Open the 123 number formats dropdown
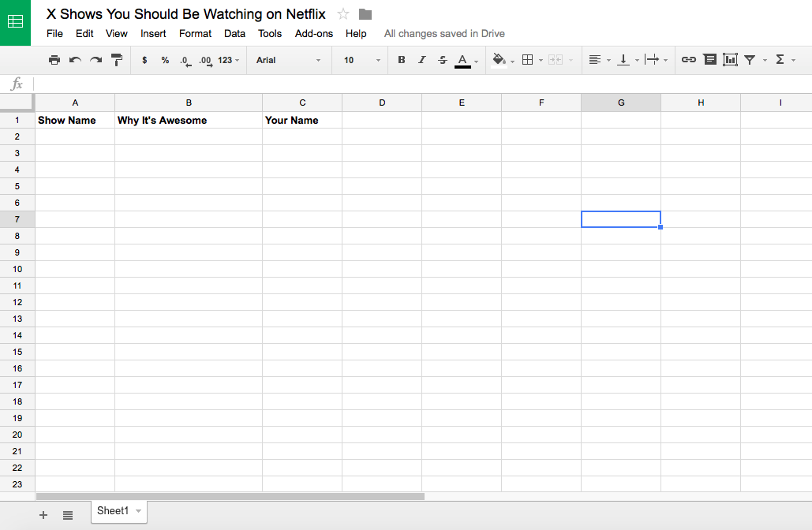The height and width of the screenshot is (530, 812). coord(228,60)
